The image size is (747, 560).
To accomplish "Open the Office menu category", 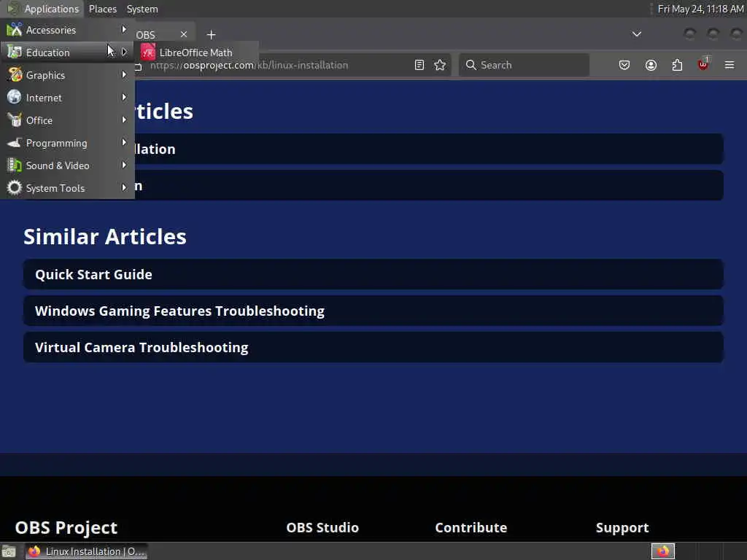I will [67, 120].
